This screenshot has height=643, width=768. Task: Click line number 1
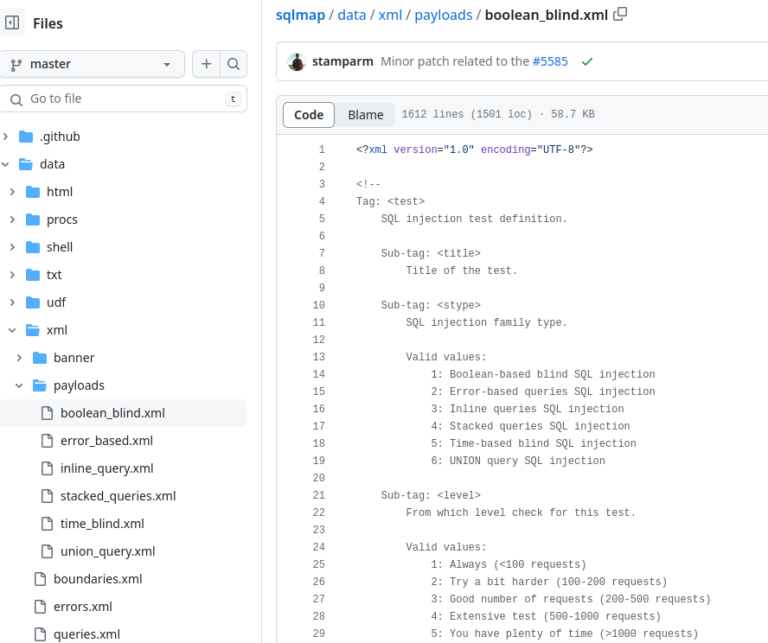(322, 149)
